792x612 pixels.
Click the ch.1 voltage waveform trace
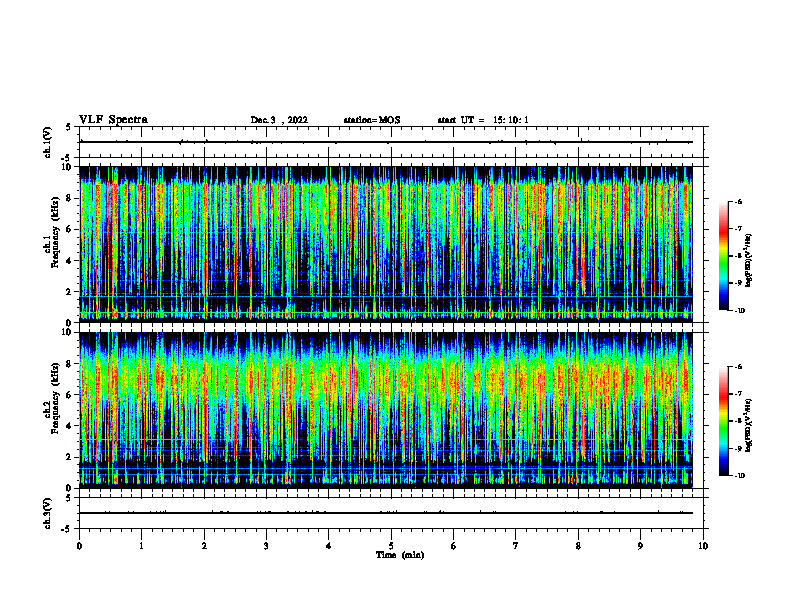386,142
